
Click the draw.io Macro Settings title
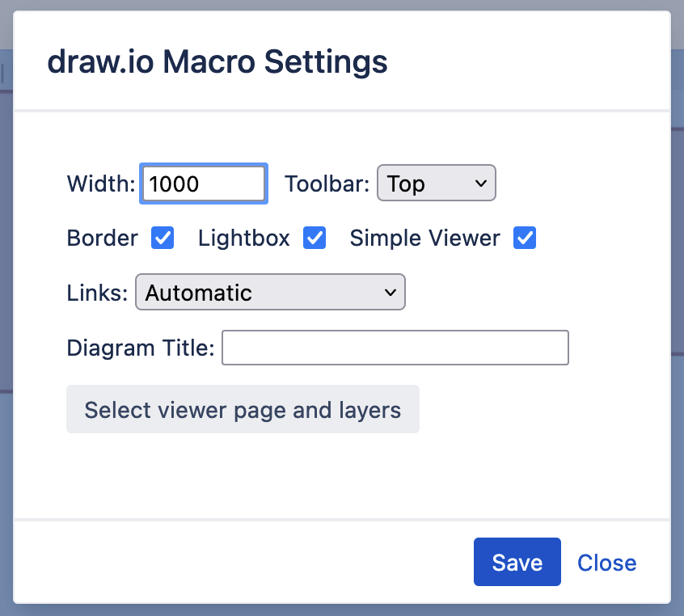(217, 61)
